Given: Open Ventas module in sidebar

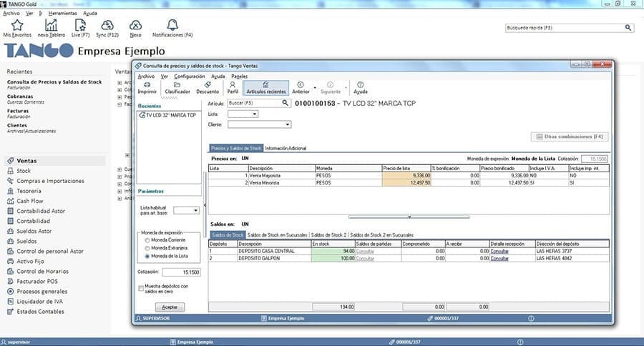Looking at the screenshot, I should (x=26, y=161).
